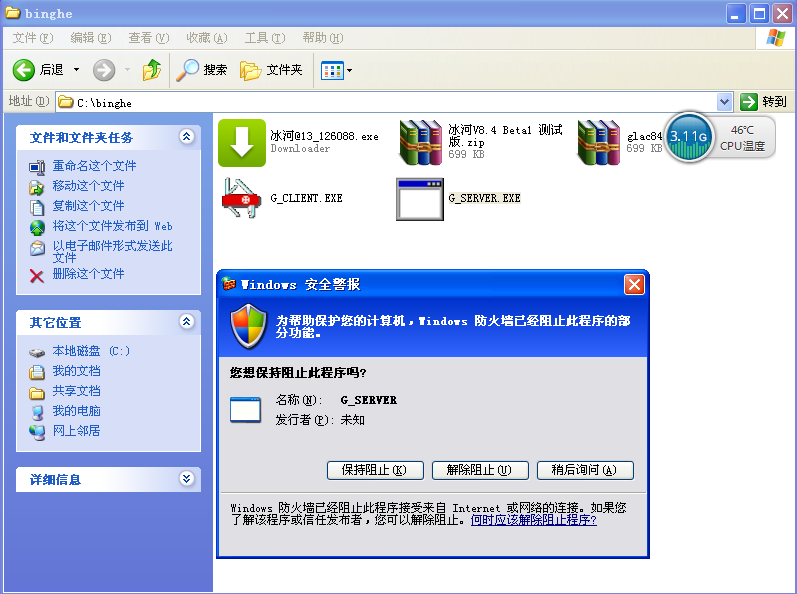Open the 文件(F) menu
The width and height of the screenshot is (797, 594).
(33, 38)
